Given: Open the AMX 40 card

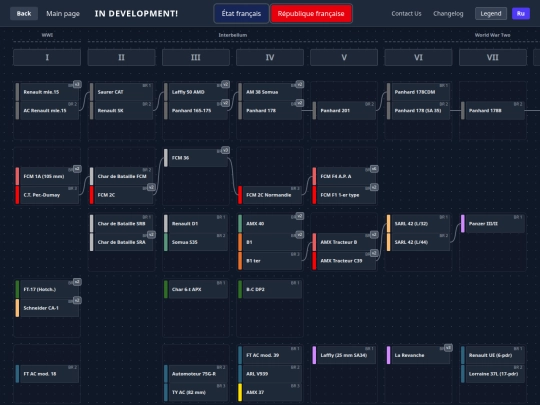Looking at the screenshot, I should (x=270, y=224).
